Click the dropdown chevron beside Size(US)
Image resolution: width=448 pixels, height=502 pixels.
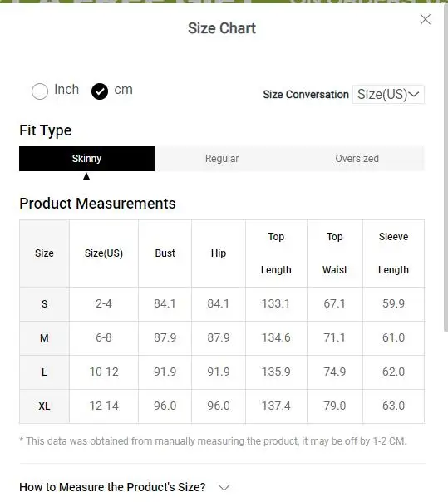pyautogui.click(x=414, y=94)
